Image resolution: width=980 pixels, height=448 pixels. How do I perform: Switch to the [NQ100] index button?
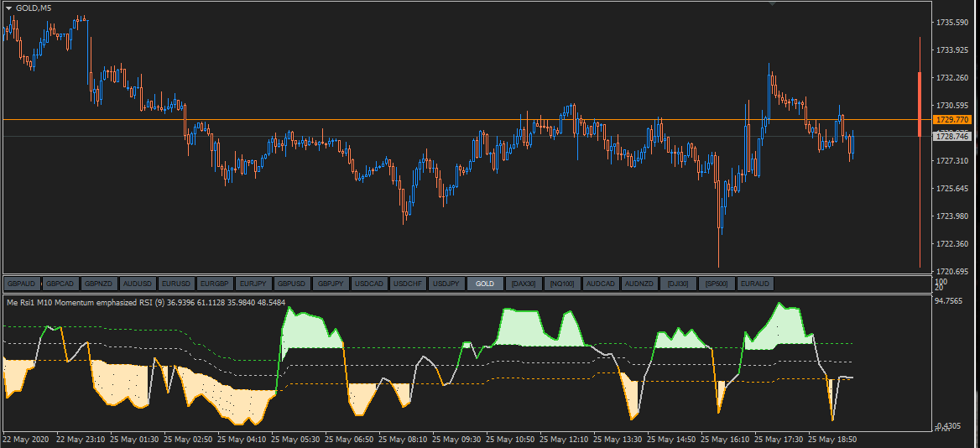point(562,284)
